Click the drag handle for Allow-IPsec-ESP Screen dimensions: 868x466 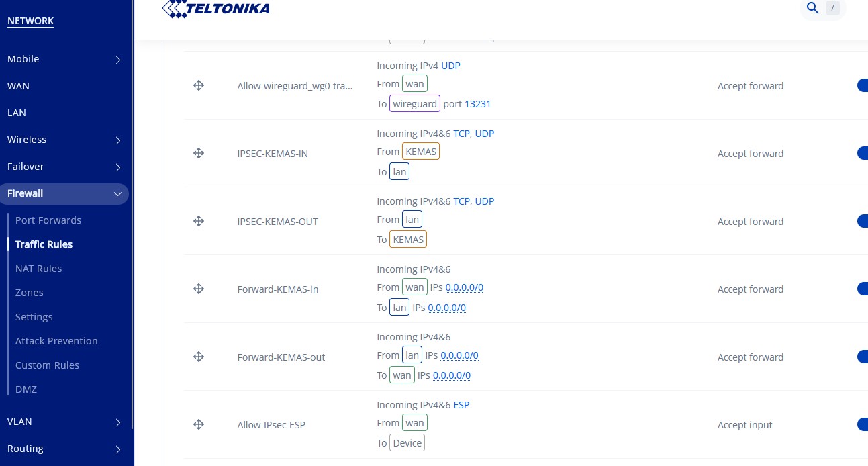click(x=199, y=424)
